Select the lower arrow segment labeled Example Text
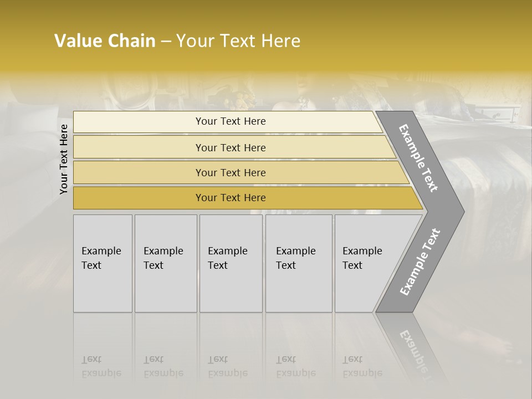Viewport: 532px width, 399px height. click(x=420, y=262)
